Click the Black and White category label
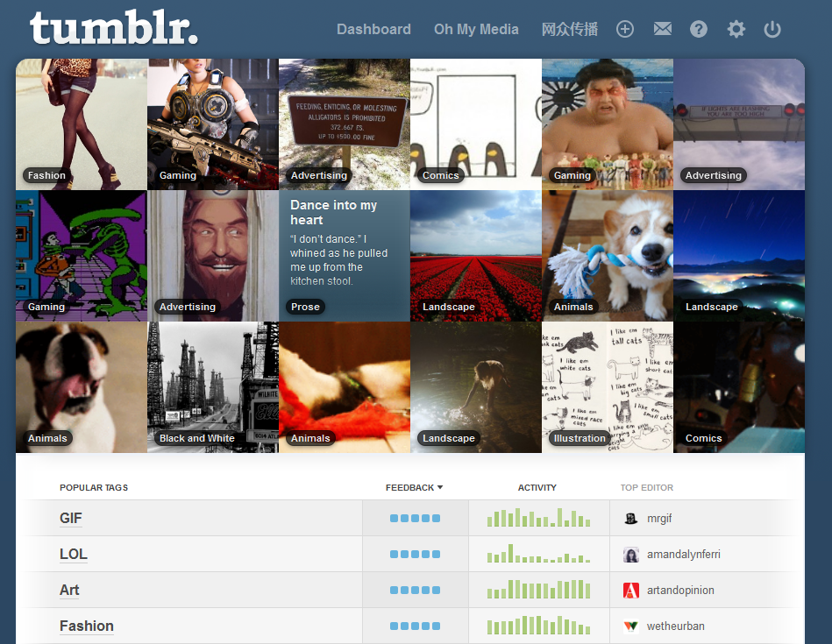The image size is (832, 644). (x=197, y=438)
